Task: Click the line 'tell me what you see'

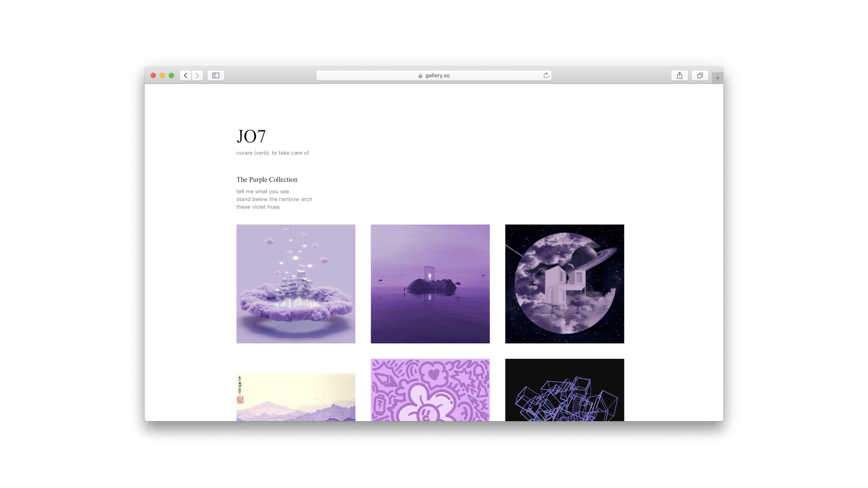Action: click(x=263, y=192)
